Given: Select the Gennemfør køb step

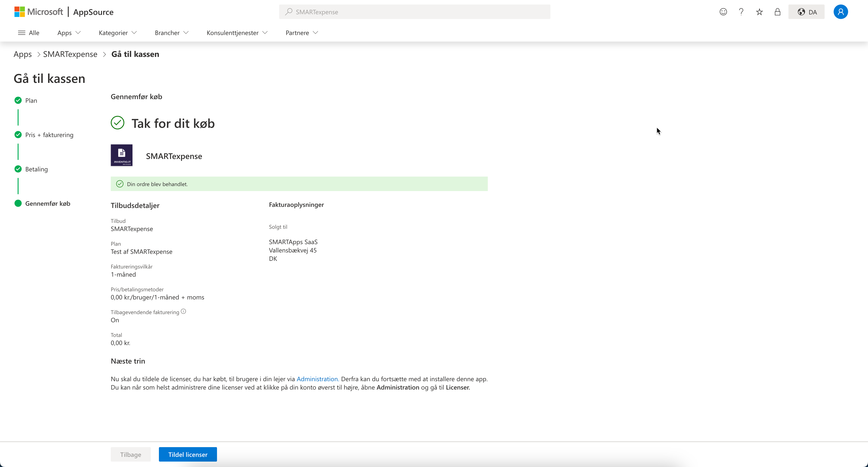Looking at the screenshot, I should pyautogui.click(x=47, y=203).
